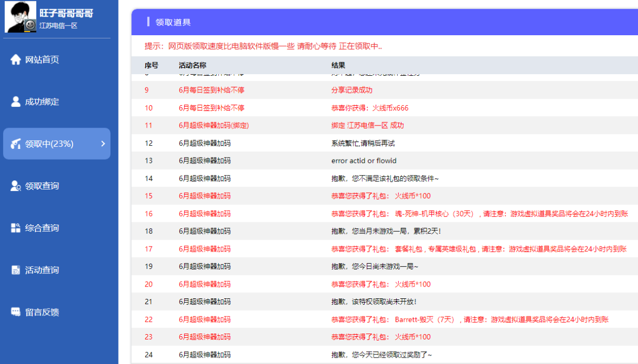Click the search-user icon beside 领取查询
The image size is (638, 364).
(15, 186)
